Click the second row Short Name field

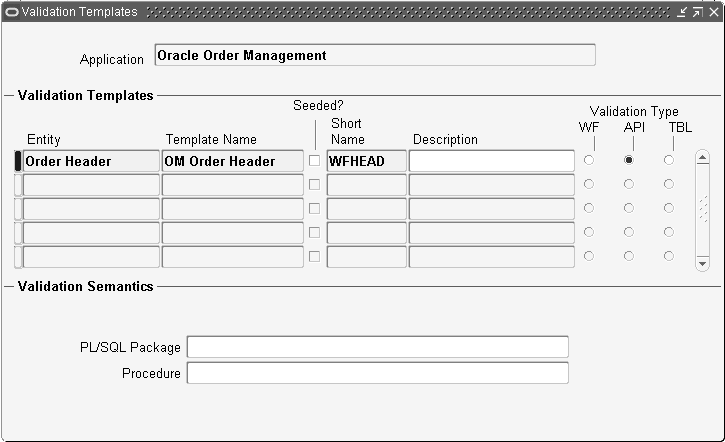(x=367, y=185)
